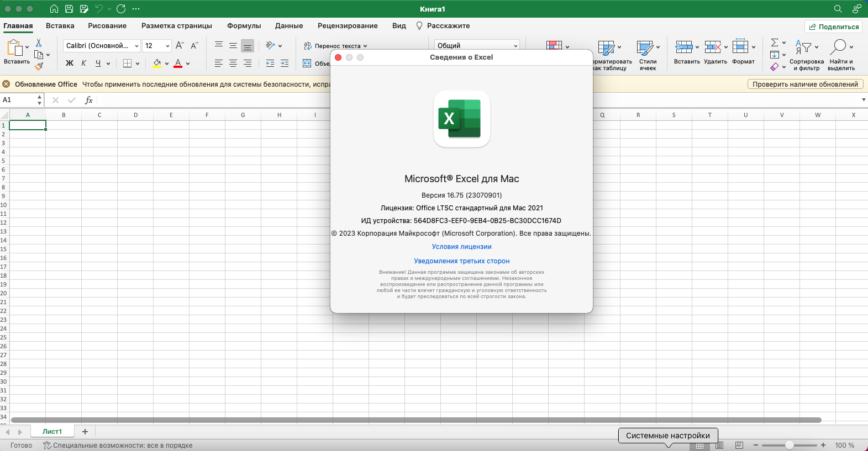
Task: Click Проверить наличие обновлений button
Action: (805, 84)
